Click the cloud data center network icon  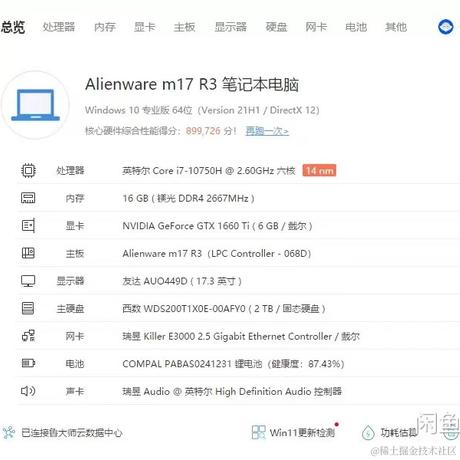[x=9, y=433]
